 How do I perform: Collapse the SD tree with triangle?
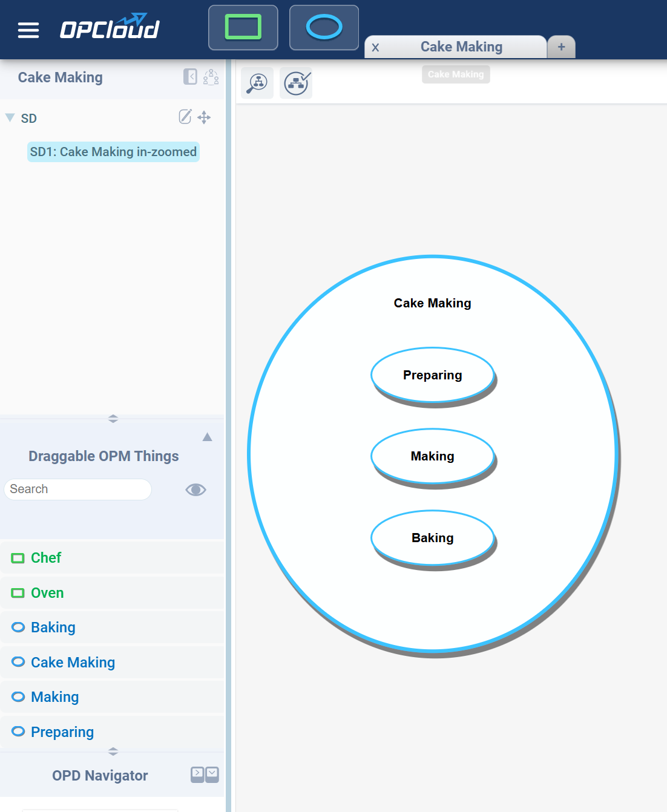[x=10, y=117]
